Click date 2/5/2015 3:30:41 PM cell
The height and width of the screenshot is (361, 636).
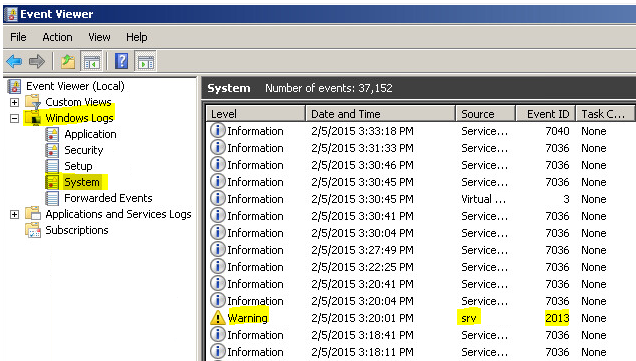(362, 216)
